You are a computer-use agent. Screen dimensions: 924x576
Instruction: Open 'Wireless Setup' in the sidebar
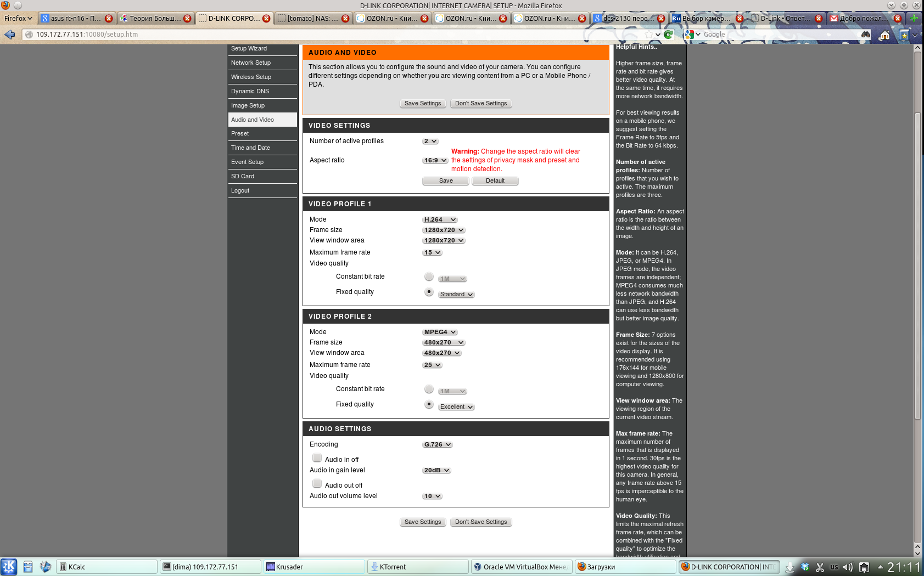[262, 77]
